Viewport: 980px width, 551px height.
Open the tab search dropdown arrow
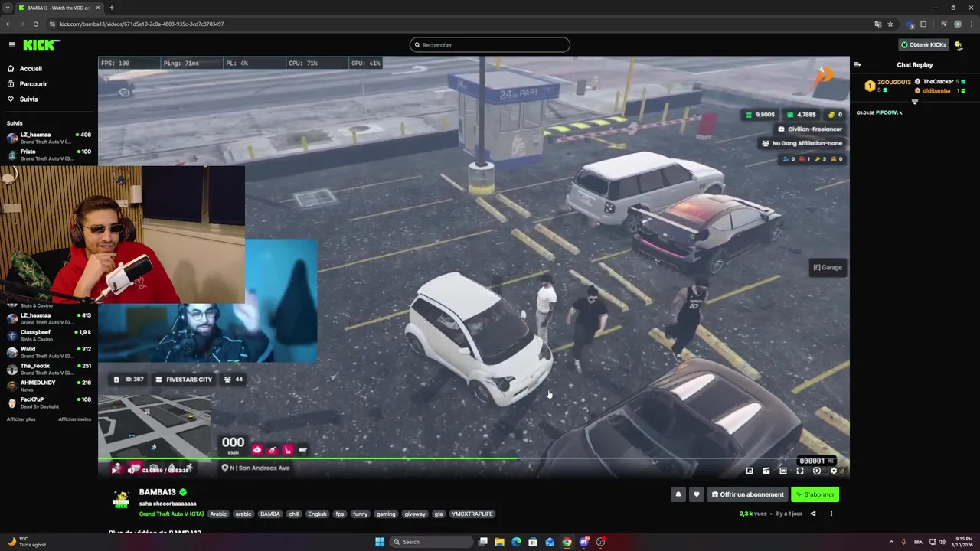click(8, 8)
